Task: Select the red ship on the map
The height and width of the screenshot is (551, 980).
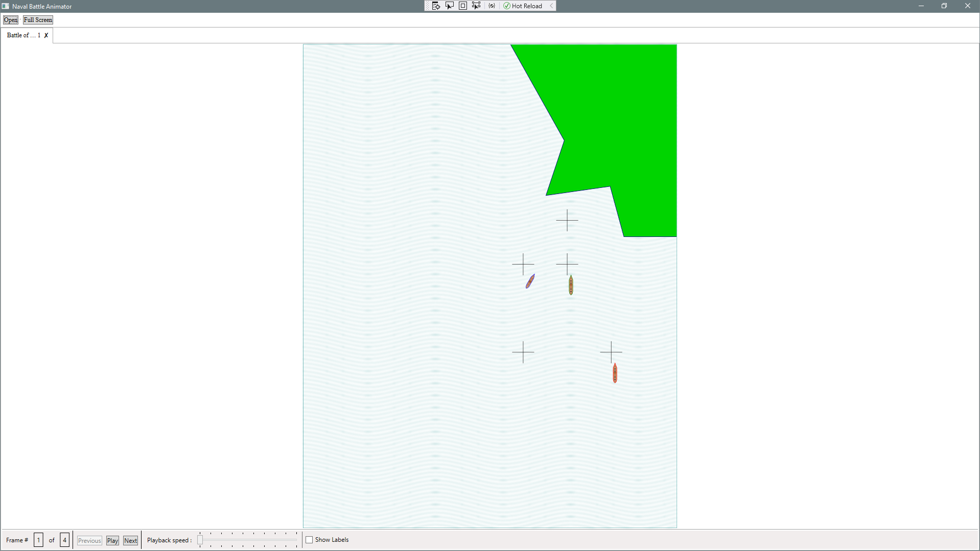Action: pos(615,373)
